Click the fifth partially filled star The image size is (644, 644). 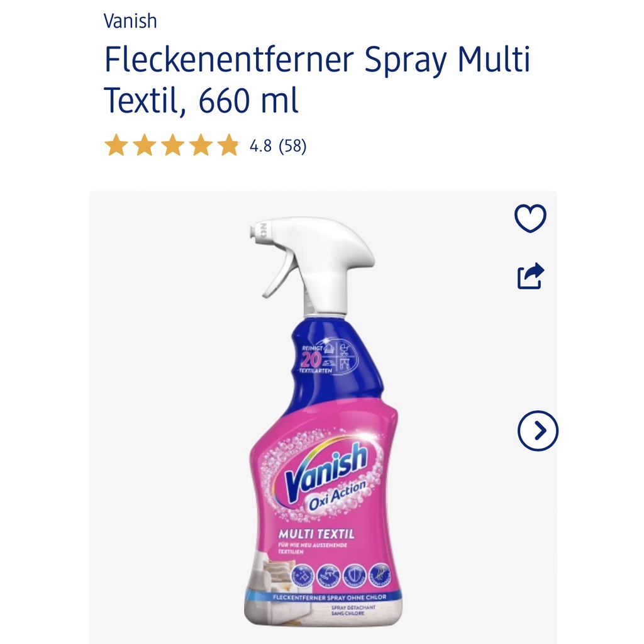[229, 145]
